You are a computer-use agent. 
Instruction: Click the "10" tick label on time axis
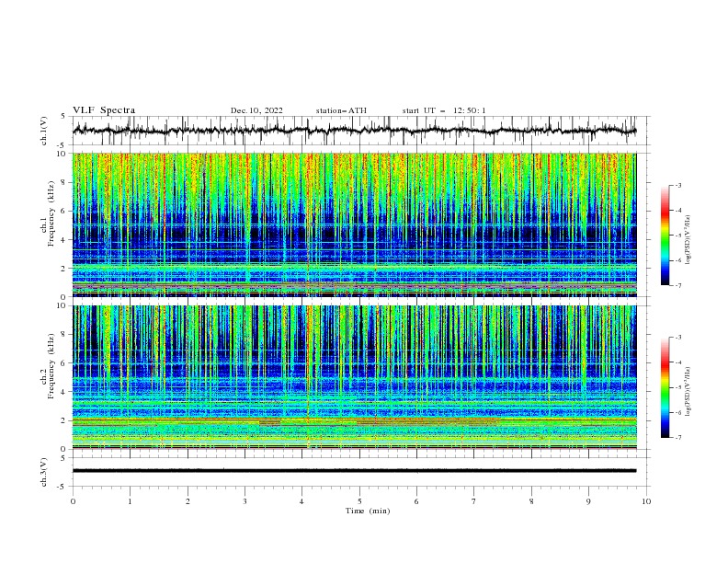coord(646,501)
